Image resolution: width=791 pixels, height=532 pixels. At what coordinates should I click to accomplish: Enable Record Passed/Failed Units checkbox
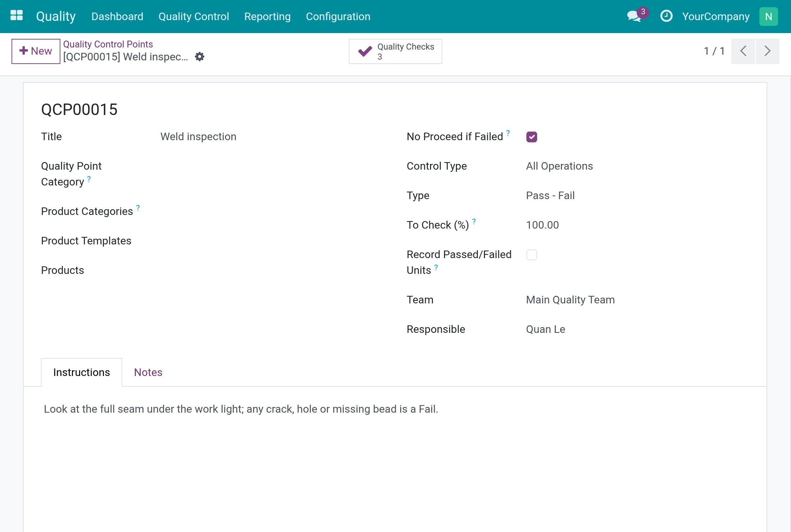(x=532, y=255)
